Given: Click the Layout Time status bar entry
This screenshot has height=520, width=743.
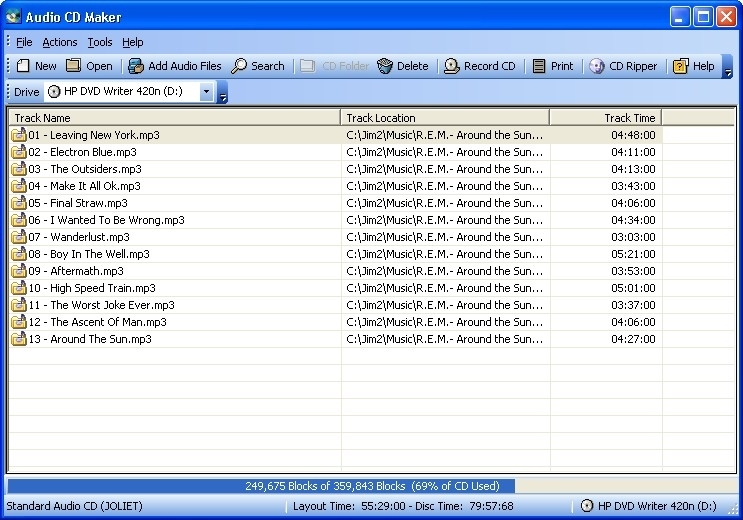Looking at the screenshot, I should (403, 506).
